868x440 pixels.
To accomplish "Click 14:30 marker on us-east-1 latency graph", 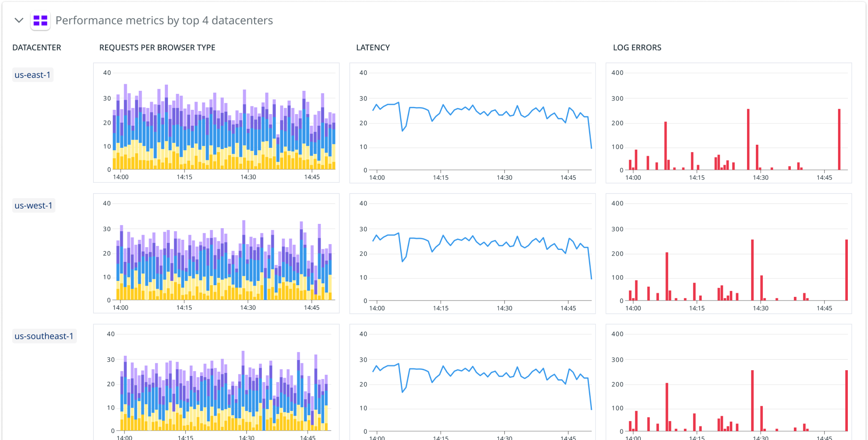I will click(x=504, y=177).
